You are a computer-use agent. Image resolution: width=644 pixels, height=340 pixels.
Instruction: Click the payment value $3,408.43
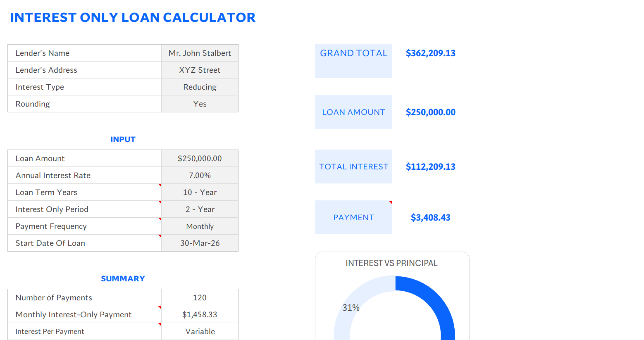(430, 217)
